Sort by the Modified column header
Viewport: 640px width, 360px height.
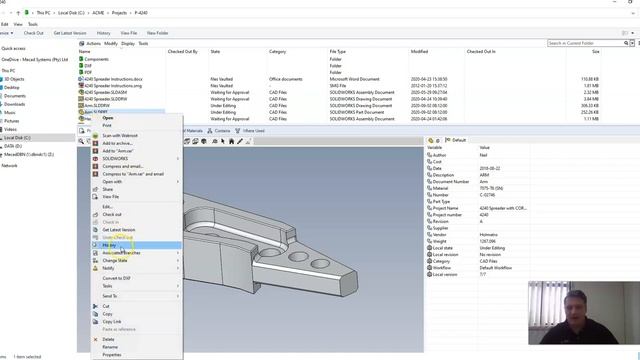click(x=419, y=51)
